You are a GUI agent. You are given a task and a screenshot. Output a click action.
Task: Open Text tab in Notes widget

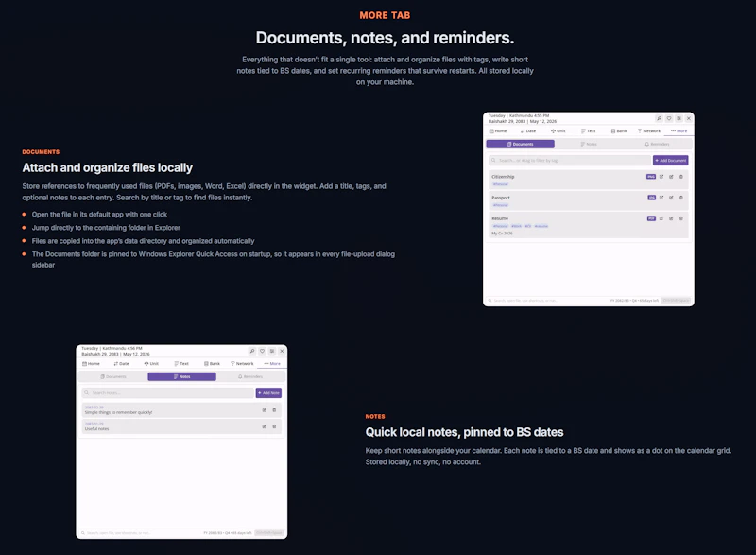click(x=181, y=364)
